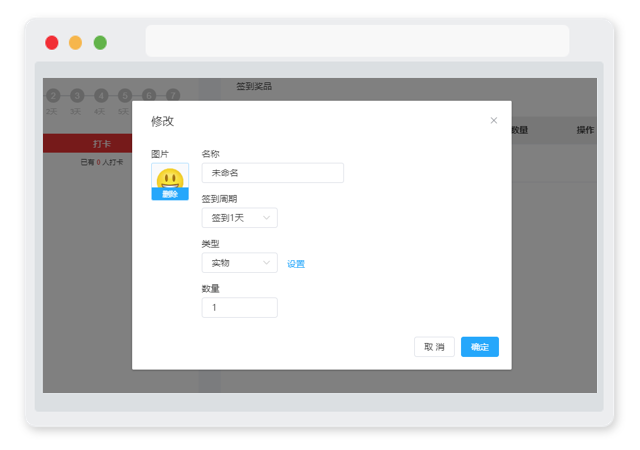Viewport: 640px width, 450px height.
Task: Click the 签到周期 label
Action: pos(219,199)
